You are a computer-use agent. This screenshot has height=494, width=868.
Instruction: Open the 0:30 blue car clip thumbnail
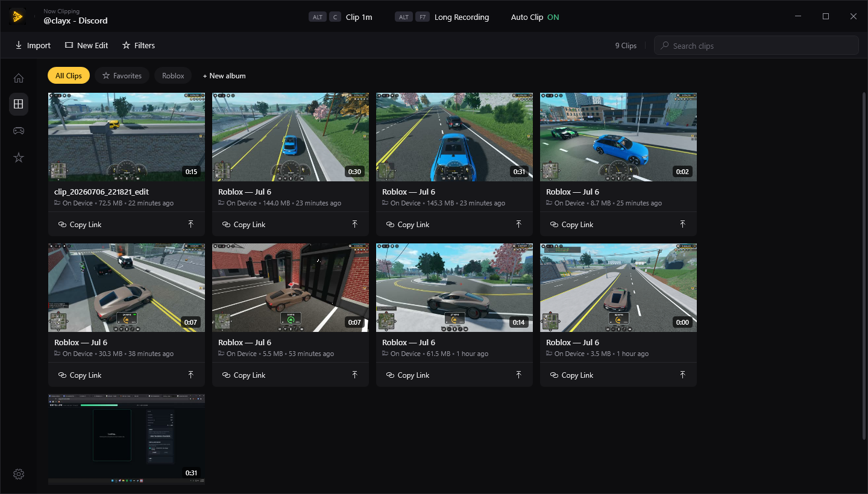click(291, 137)
